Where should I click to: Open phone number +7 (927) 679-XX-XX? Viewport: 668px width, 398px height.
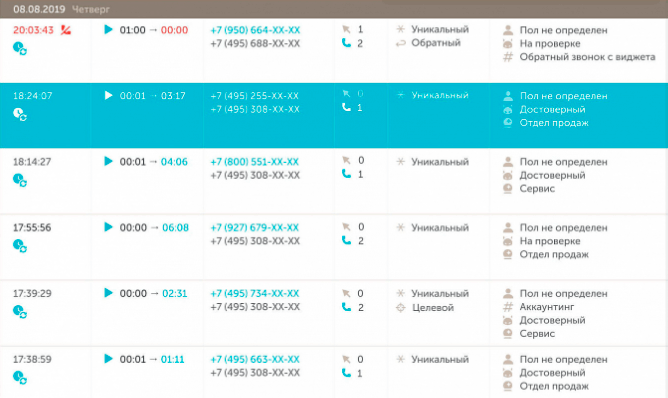[254, 228]
